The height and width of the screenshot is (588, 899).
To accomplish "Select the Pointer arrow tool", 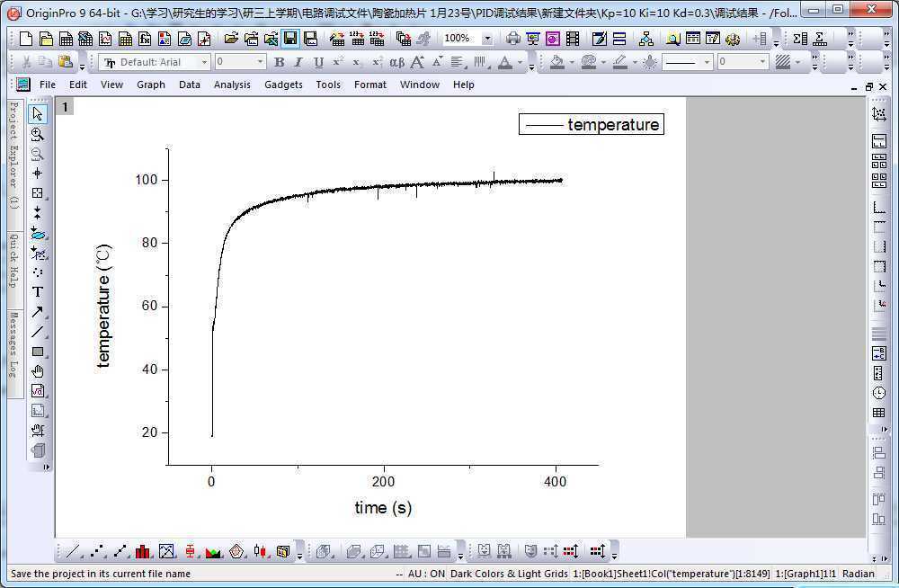I will (x=37, y=113).
